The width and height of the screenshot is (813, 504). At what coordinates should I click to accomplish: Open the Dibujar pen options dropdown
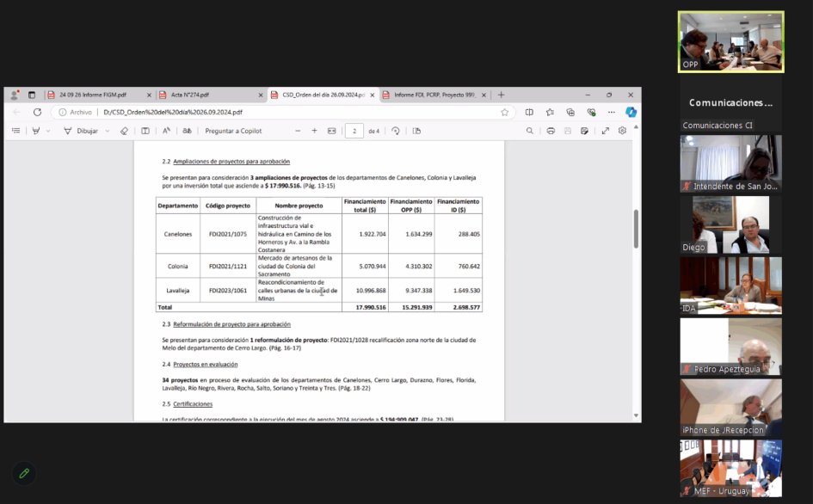(x=108, y=132)
